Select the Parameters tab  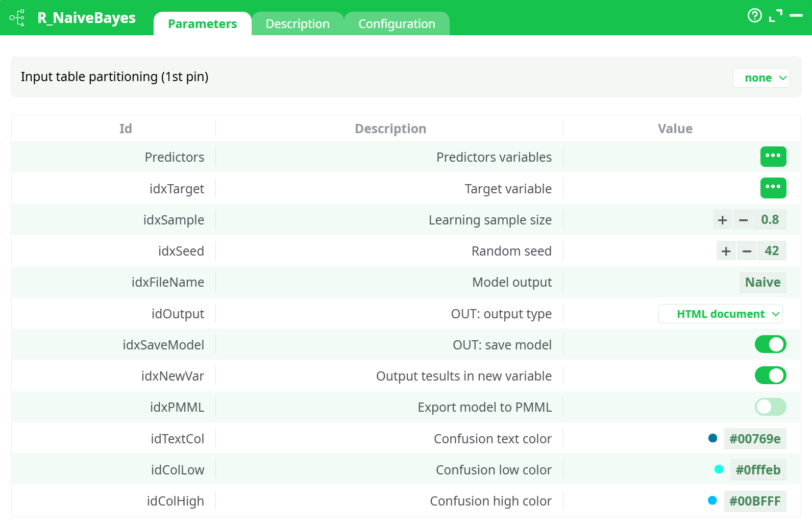202,24
